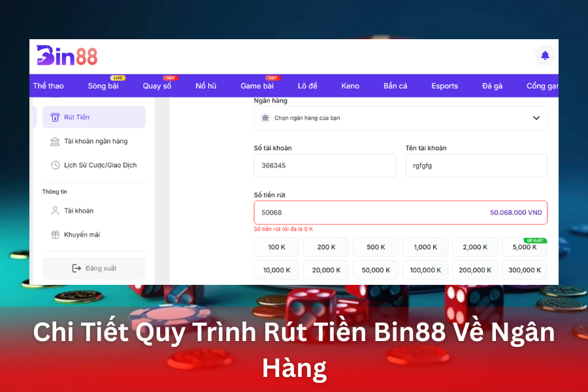588x392 pixels.
Task: Select the 300,000 K amount
Action: [x=525, y=270]
